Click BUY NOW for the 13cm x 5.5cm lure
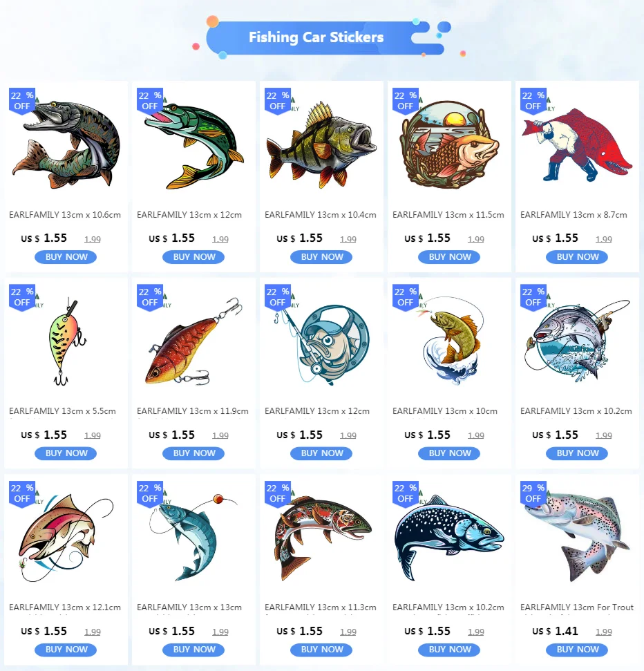The height and width of the screenshot is (671, 644). (x=66, y=453)
